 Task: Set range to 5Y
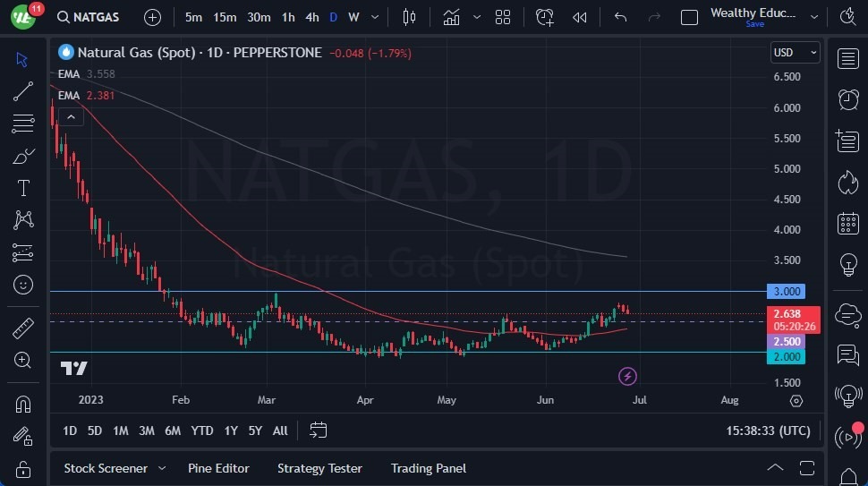255,431
